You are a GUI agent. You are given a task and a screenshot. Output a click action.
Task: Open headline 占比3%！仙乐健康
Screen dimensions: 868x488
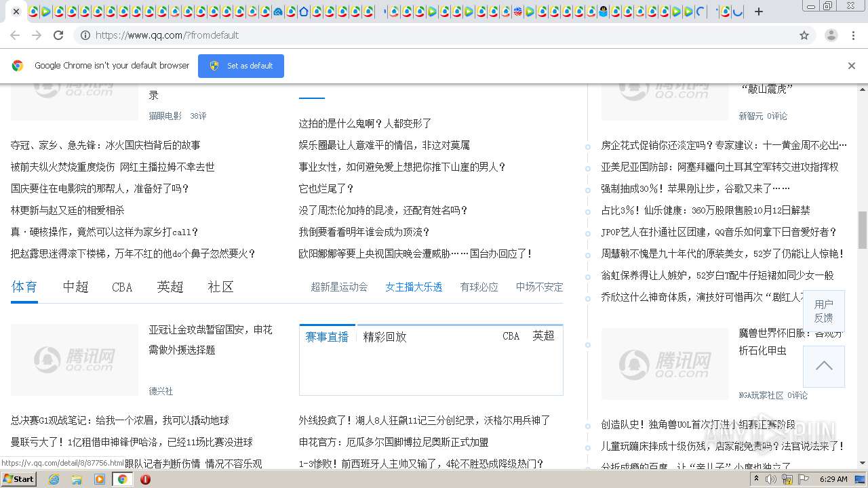(x=705, y=210)
